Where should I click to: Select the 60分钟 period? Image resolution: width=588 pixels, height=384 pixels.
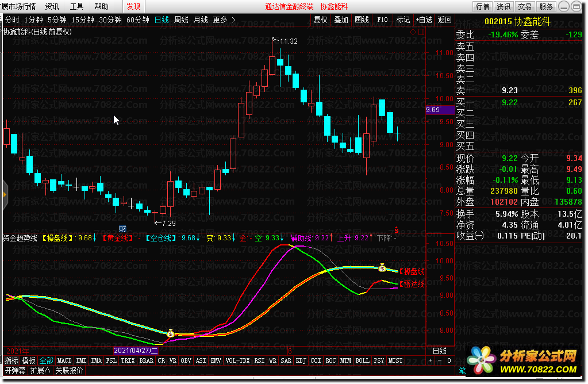[137, 20]
